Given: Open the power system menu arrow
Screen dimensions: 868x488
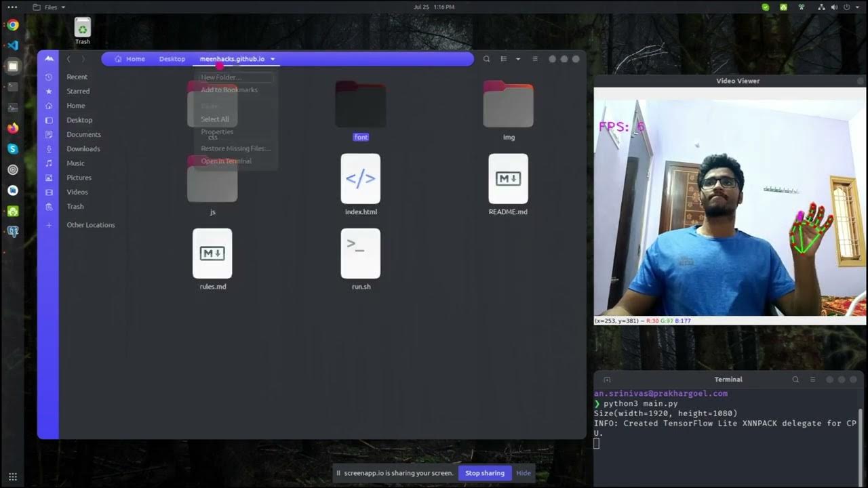Looking at the screenshot, I should (857, 7).
